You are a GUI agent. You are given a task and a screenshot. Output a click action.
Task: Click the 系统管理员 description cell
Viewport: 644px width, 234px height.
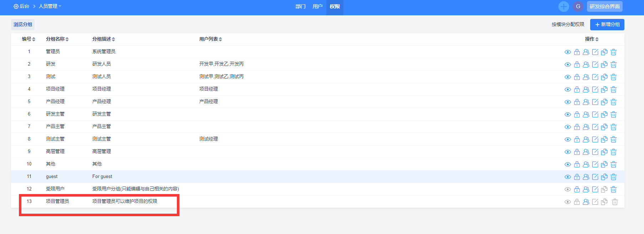[104, 51]
